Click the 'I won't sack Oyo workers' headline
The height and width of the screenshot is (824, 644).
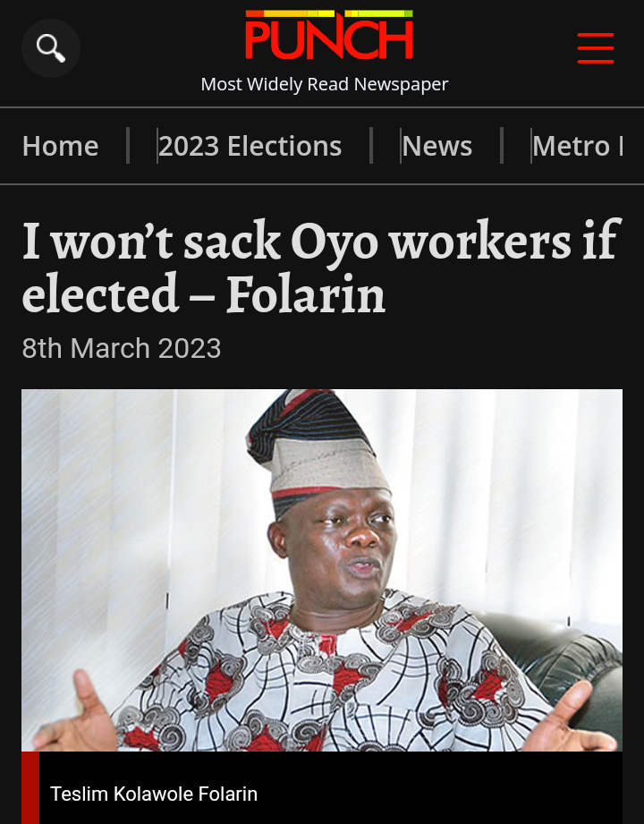pos(321,267)
